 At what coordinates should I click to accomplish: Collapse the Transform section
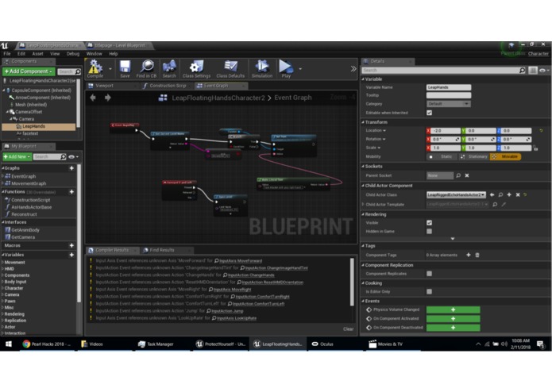(363, 122)
